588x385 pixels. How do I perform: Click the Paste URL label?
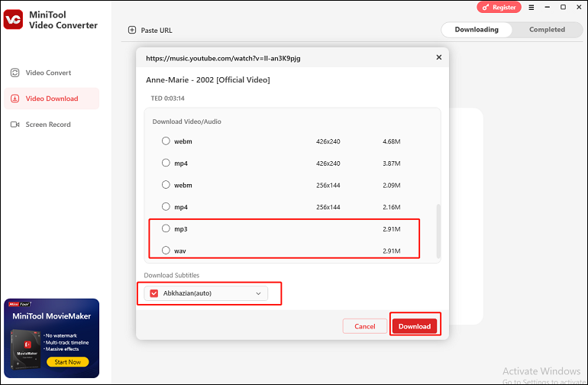point(157,31)
